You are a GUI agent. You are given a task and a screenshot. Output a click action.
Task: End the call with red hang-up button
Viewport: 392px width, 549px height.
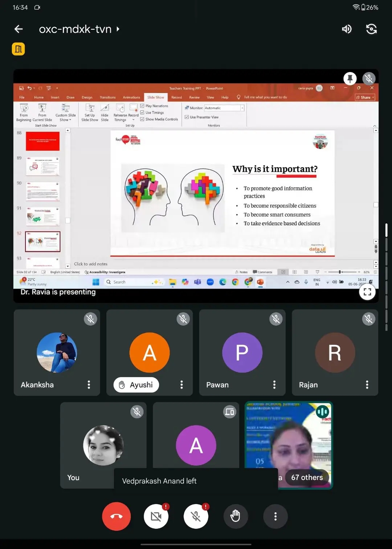pyautogui.click(x=116, y=516)
